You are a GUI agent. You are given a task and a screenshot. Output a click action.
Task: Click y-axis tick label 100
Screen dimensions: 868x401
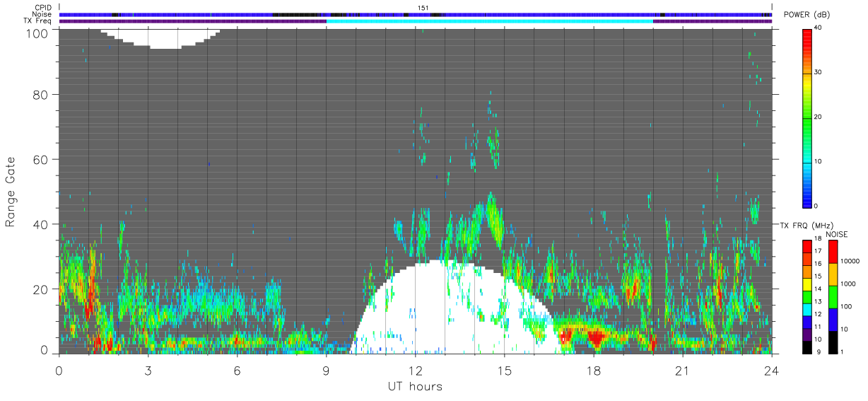37,33
